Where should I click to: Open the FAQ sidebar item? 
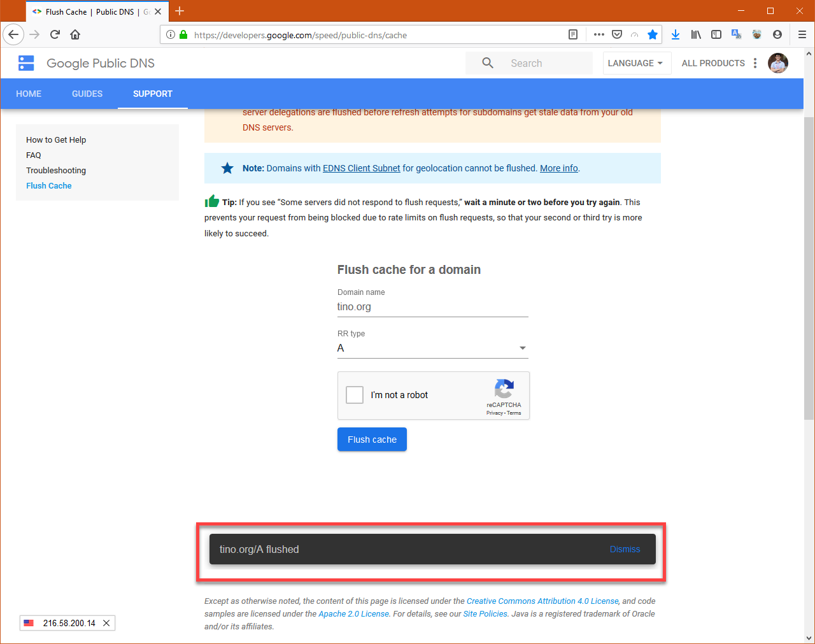pos(34,155)
